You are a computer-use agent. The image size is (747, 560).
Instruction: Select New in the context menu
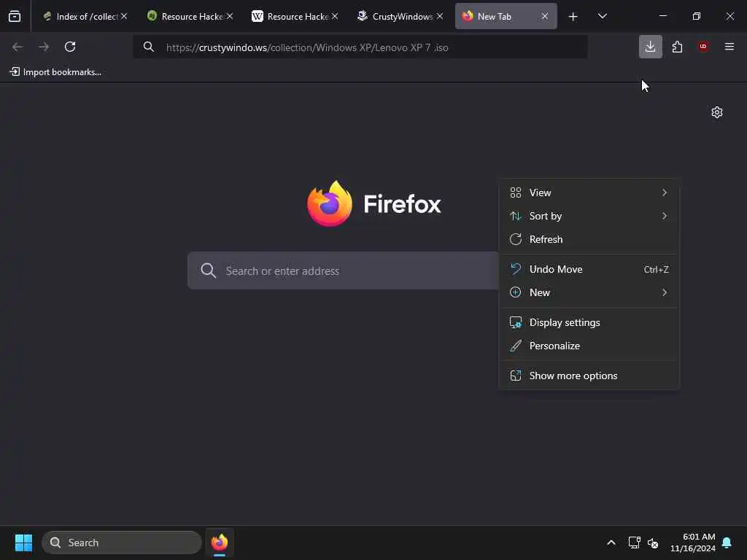(589, 292)
